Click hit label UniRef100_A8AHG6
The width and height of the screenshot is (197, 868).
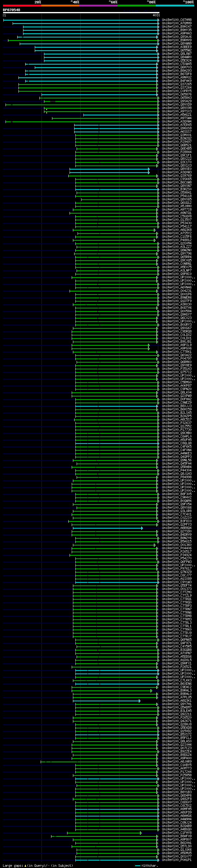tap(177, 816)
